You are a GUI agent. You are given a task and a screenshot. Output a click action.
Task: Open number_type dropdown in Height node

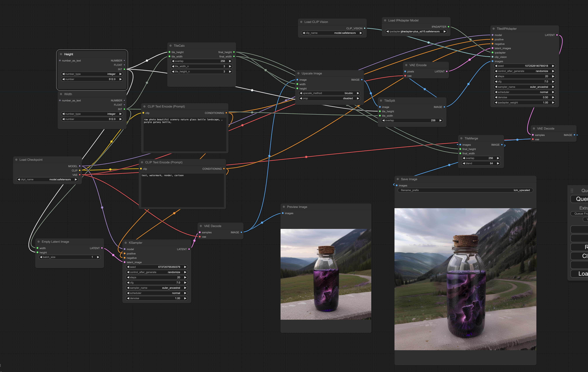(x=92, y=74)
